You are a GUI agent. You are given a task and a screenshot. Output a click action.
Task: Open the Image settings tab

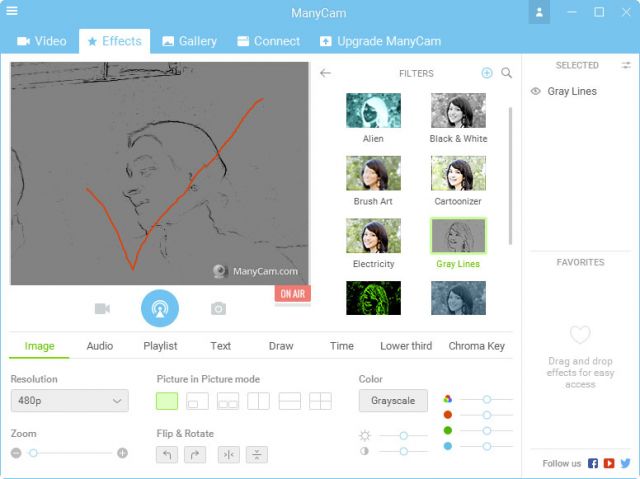[39, 346]
